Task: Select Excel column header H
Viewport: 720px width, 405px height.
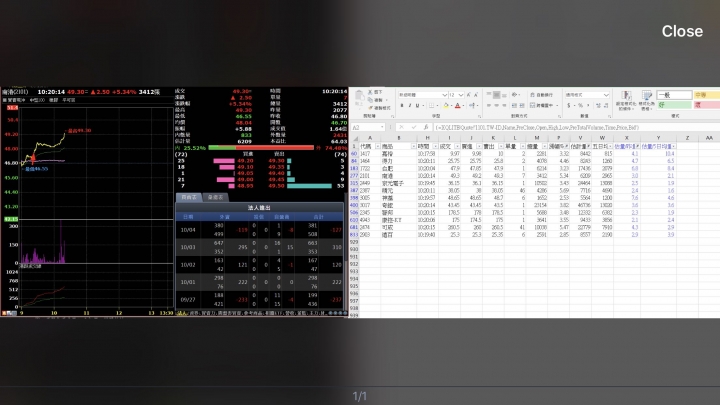Action: point(427,138)
